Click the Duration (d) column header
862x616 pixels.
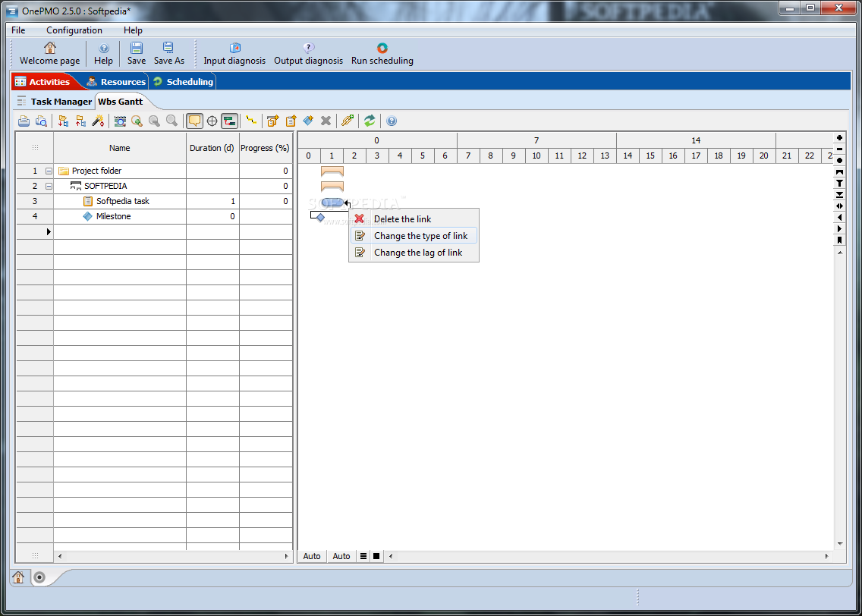pyautogui.click(x=212, y=148)
